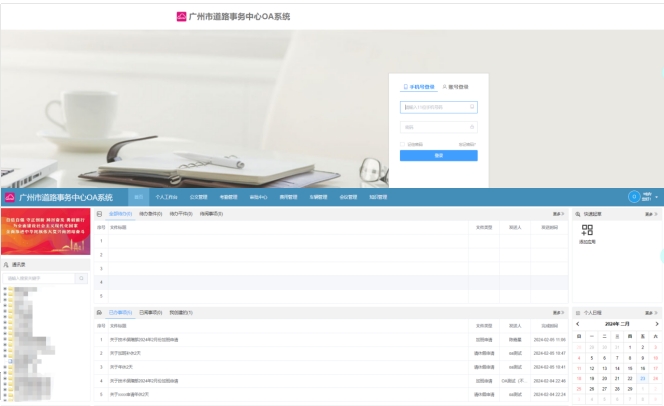Open 公文管理 in the top navigation

199,197
